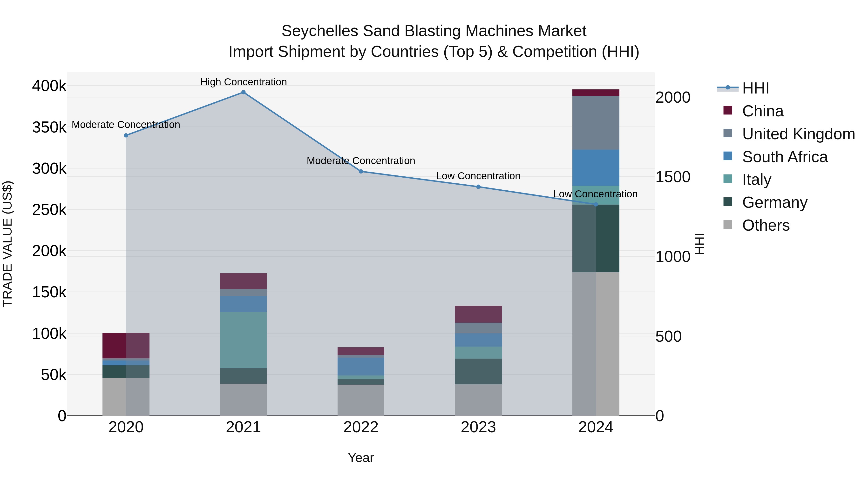Click the 250k tick on trade value axis
This screenshot has width=868, height=488.
49,210
